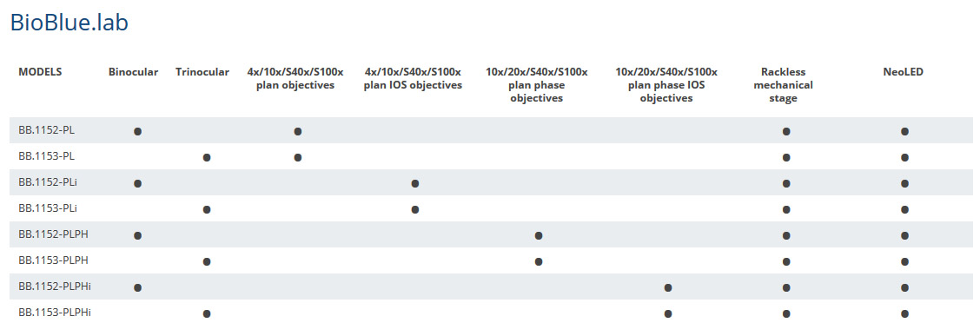Click the Binocular column header
This screenshot has width=980, height=336.
[133, 72]
